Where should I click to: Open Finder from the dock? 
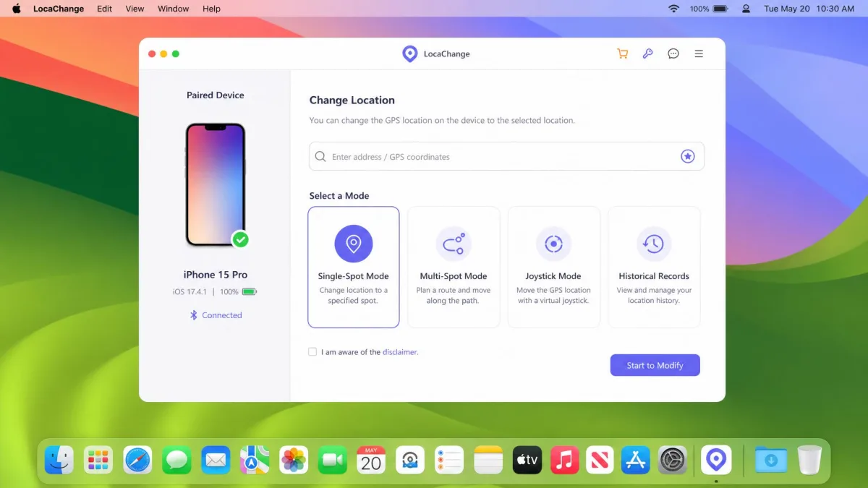(x=59, y=460)
